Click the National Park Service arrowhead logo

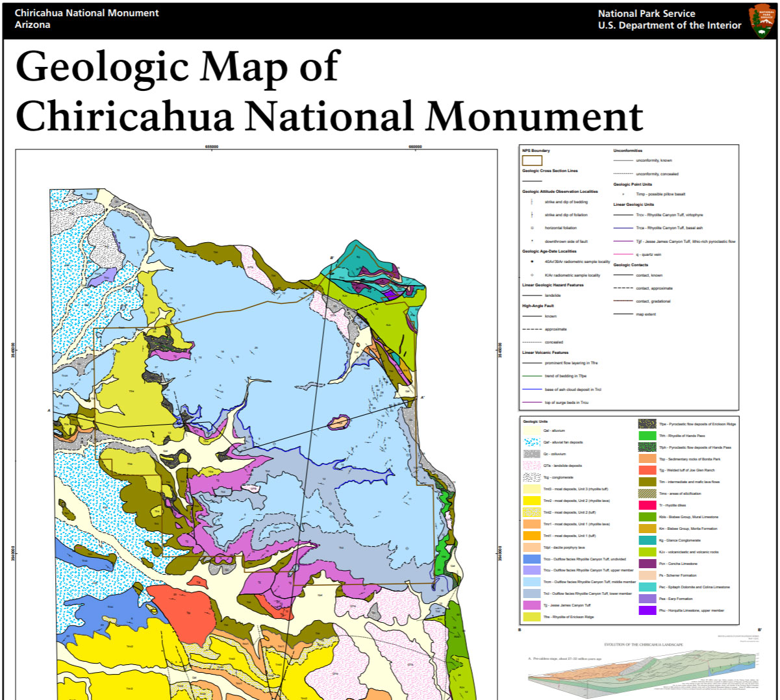pyautogui.click(x=762, y=20)
